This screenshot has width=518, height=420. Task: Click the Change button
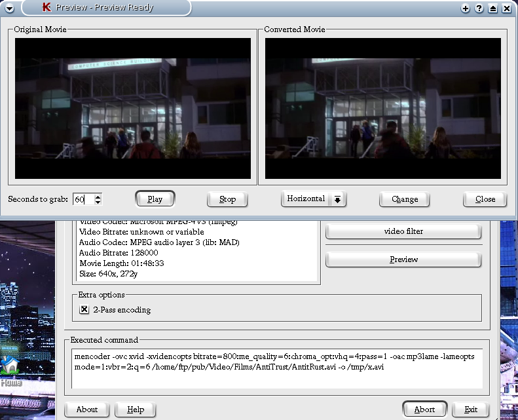click(404, 199)
